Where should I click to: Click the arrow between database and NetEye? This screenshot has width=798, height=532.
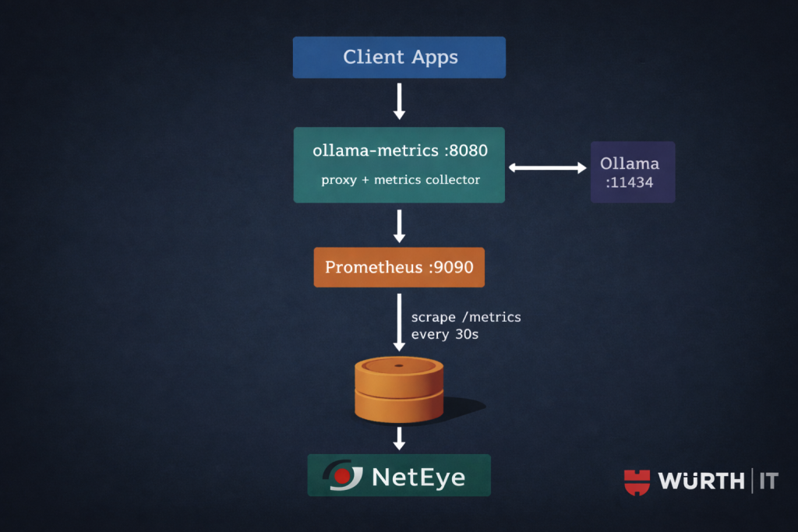399,438
